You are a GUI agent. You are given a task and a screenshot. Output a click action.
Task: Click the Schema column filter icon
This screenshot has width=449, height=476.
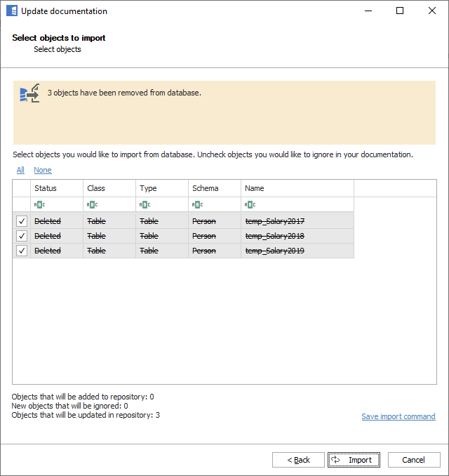tap(197, 204)
